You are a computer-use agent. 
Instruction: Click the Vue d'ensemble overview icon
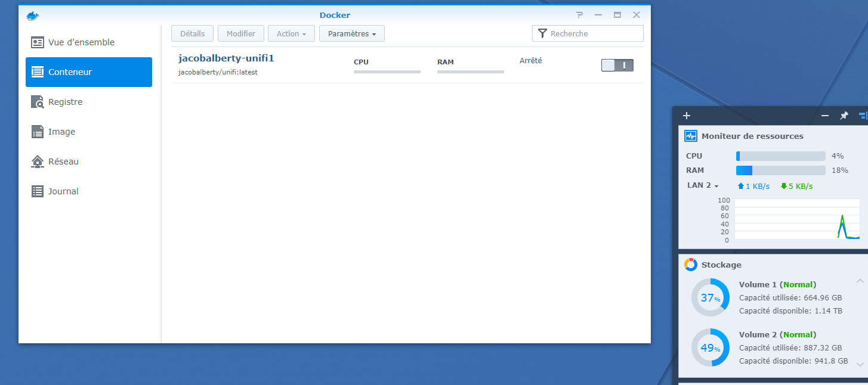pos(38,42)
